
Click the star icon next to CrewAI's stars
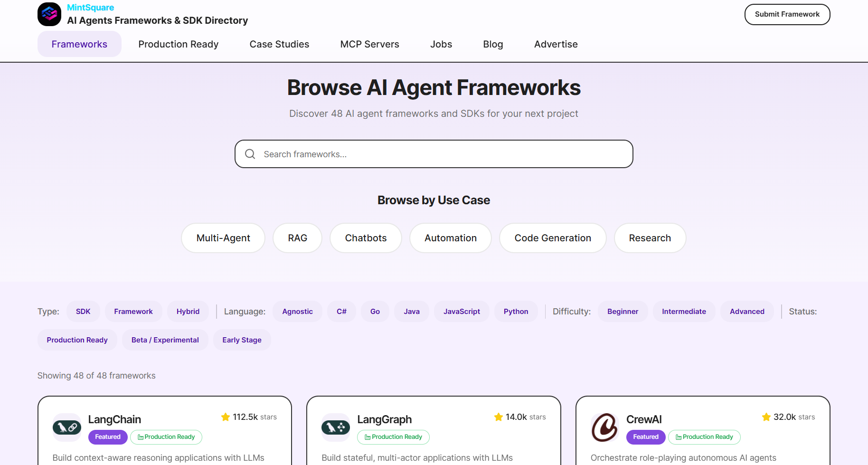tap(765, 417)
